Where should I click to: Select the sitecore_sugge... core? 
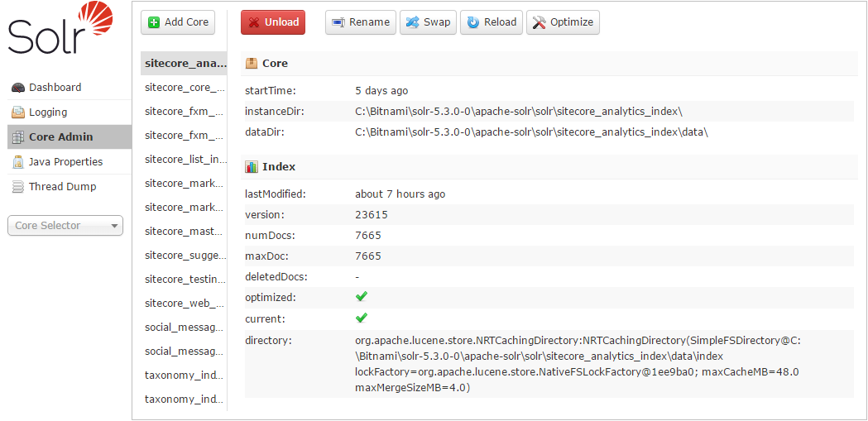coord(184,255)
